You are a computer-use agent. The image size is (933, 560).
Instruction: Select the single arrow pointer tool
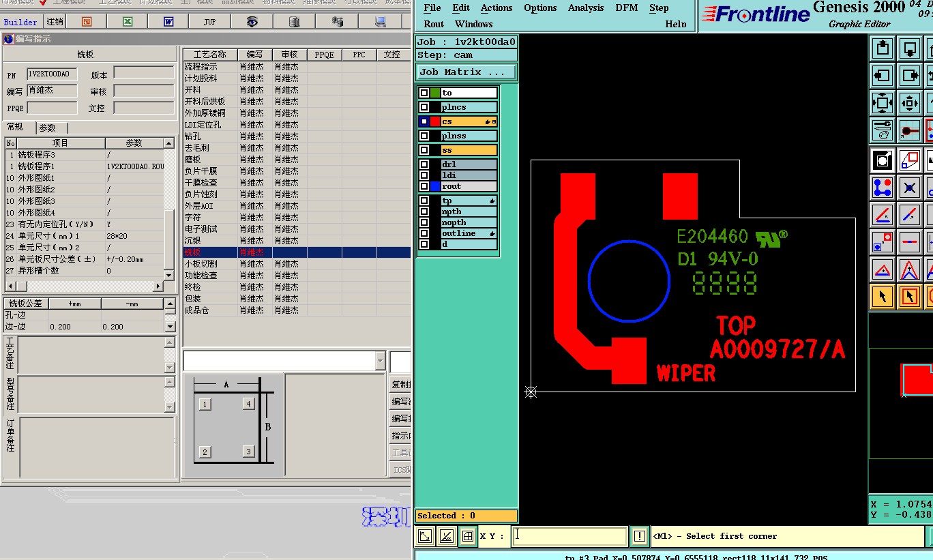click(883, 297)
